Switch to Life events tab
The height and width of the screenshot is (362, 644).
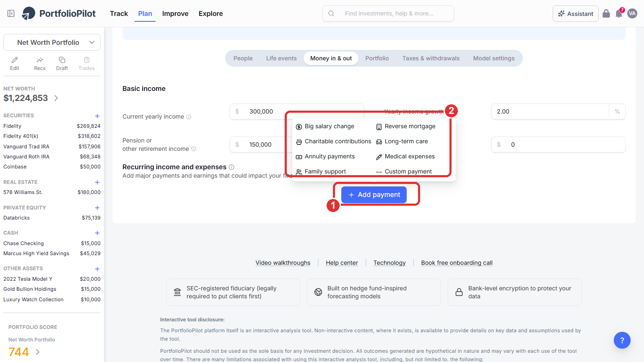click(281, 58)
